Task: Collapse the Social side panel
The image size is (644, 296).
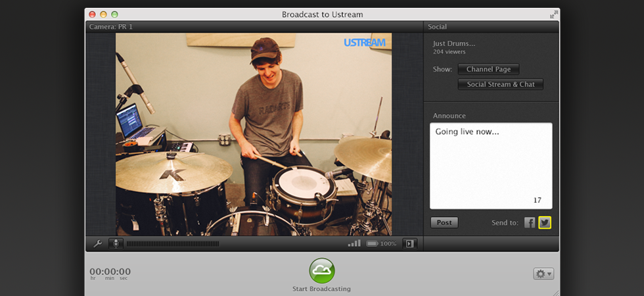Action: (409, 243)
